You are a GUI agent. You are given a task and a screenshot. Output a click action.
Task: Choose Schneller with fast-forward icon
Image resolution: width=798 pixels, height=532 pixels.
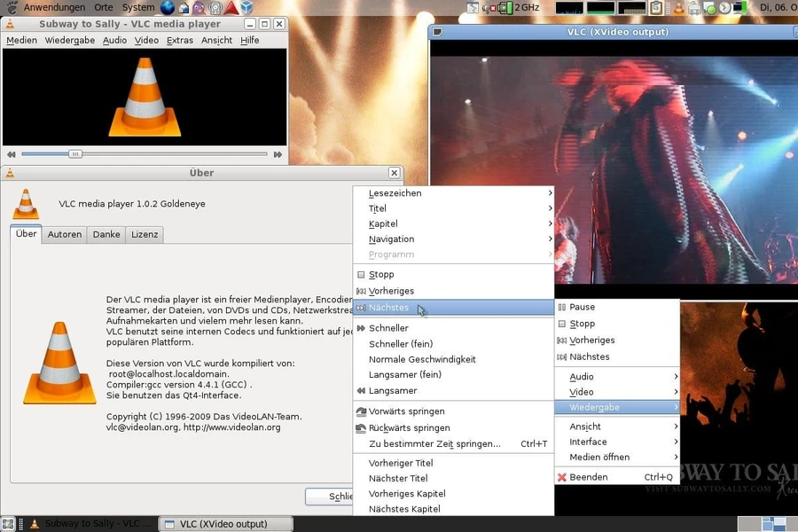click(452, 328)
